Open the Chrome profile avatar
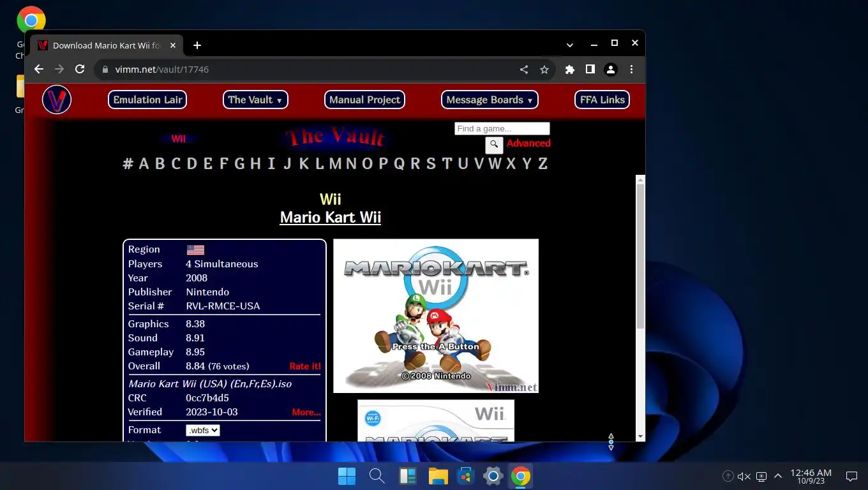868x490 pixels. (611, 70)
